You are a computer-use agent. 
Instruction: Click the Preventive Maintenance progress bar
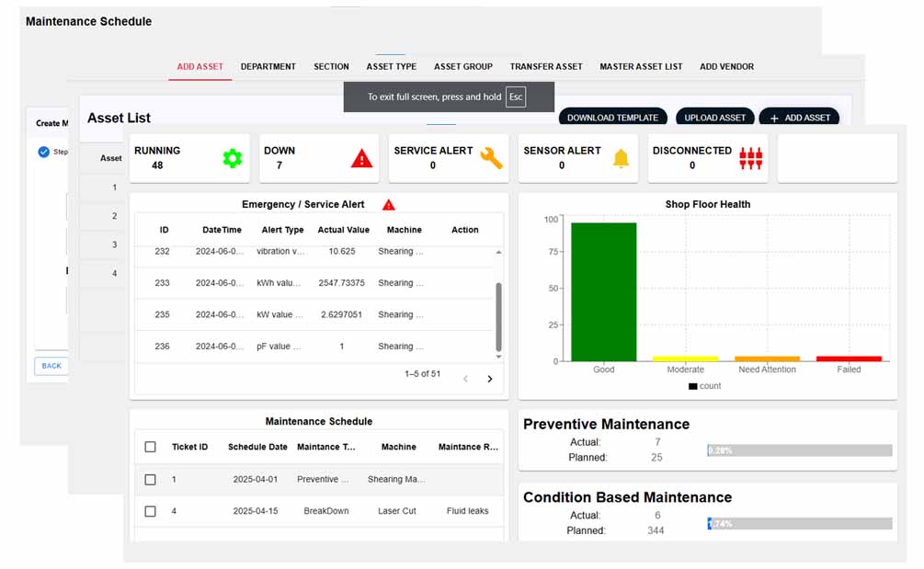[800, 450]
